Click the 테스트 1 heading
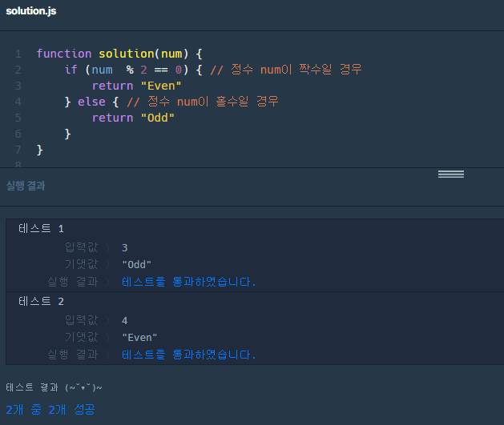Image resolution: width=504 pixels, height=425 pixels. point(41,229)
